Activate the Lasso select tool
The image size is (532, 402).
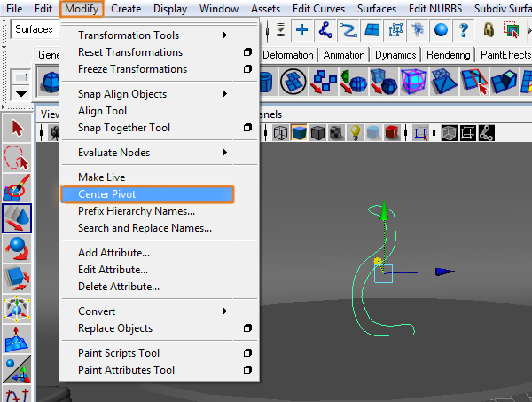pos(17,158)
